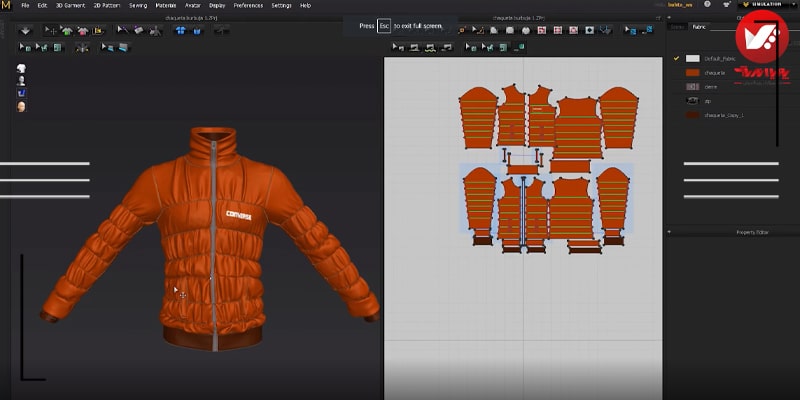Toggle the head-shaped render style icon
Viewport: 800px width, 400px height.
pos(21,107)
